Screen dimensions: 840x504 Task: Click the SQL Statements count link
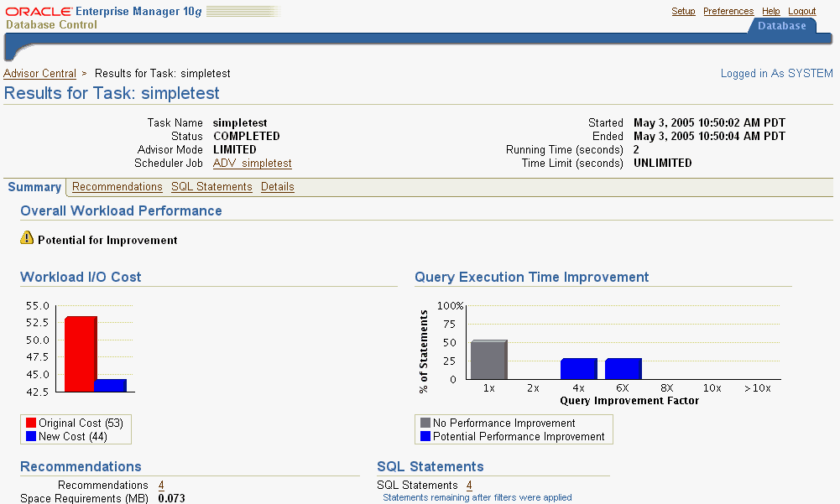pos(469,486)
